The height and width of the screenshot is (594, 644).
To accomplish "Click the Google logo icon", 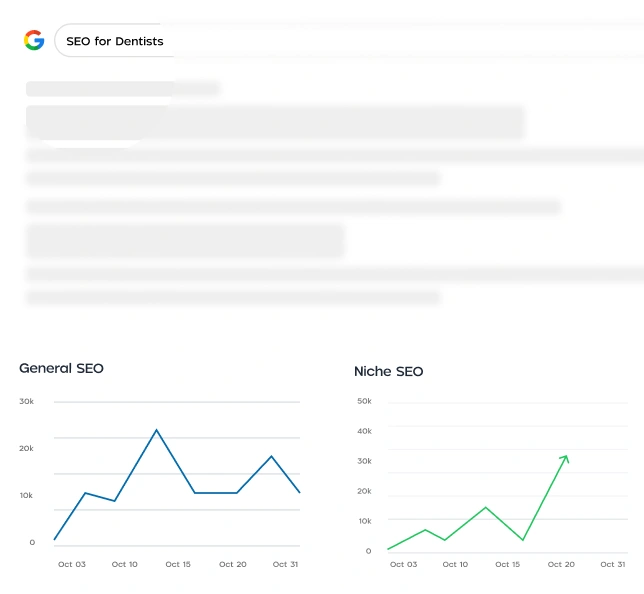I will (x=34, y=40).
